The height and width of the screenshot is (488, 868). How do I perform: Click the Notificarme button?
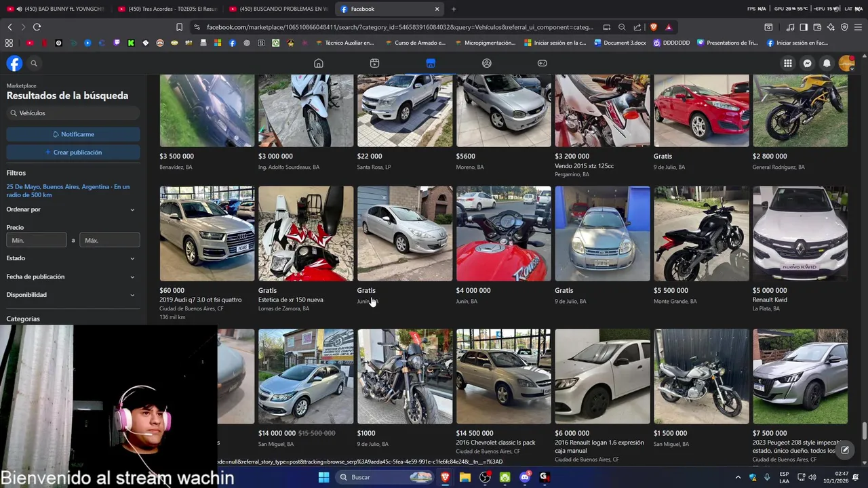(73, 134)
